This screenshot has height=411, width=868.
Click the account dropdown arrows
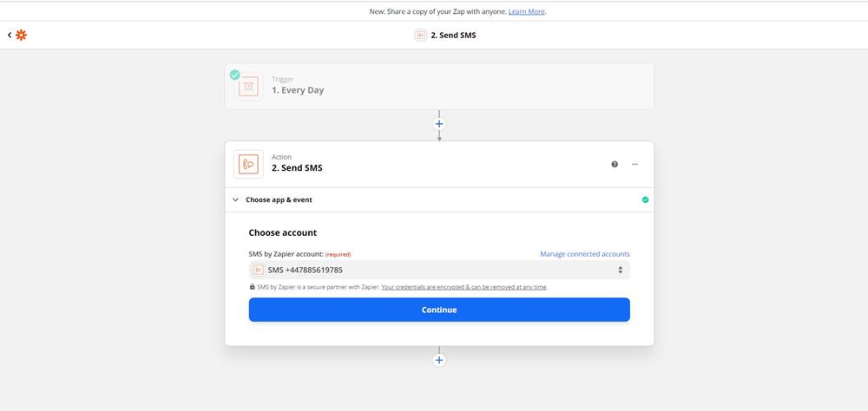(x=620, y=270)
